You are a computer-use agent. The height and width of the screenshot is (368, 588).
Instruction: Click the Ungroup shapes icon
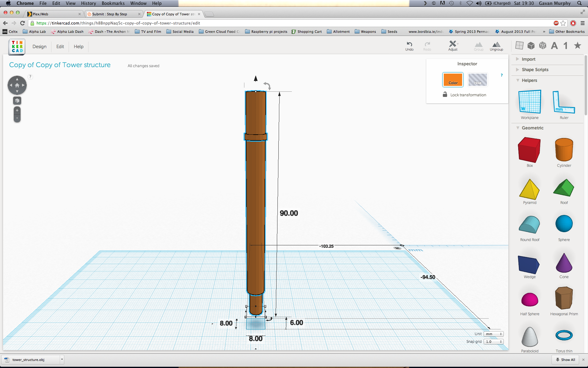(496, 44)
